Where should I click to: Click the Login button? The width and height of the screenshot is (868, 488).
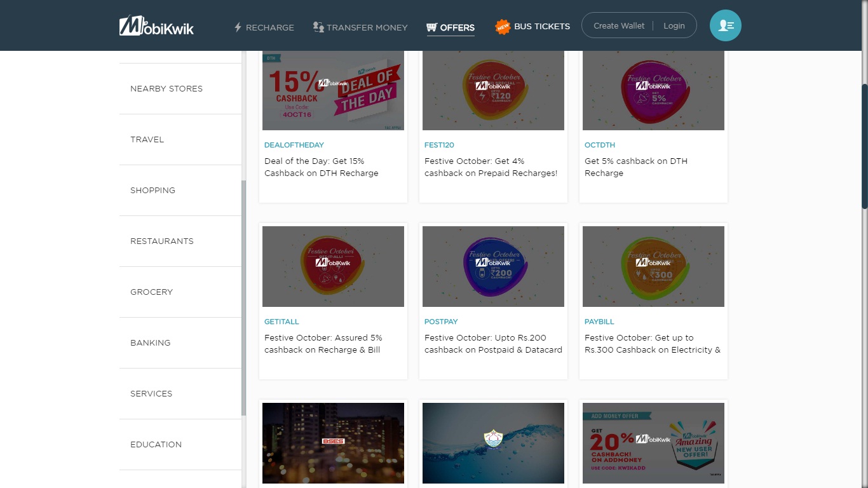tap(674, 26)
